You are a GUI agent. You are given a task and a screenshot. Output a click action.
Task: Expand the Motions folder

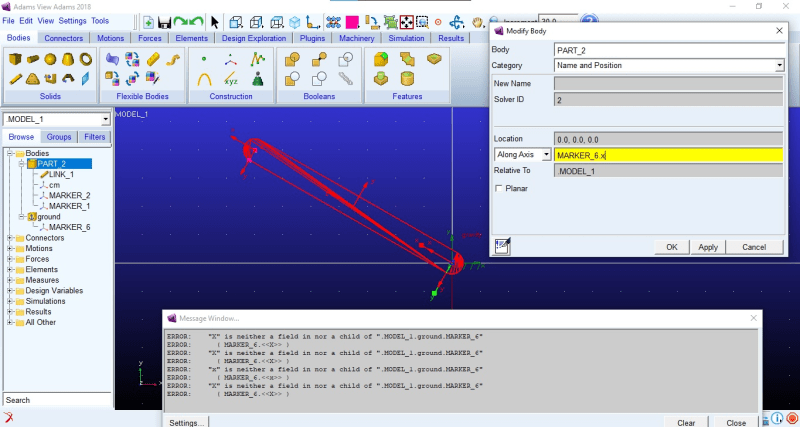point(10,248)
